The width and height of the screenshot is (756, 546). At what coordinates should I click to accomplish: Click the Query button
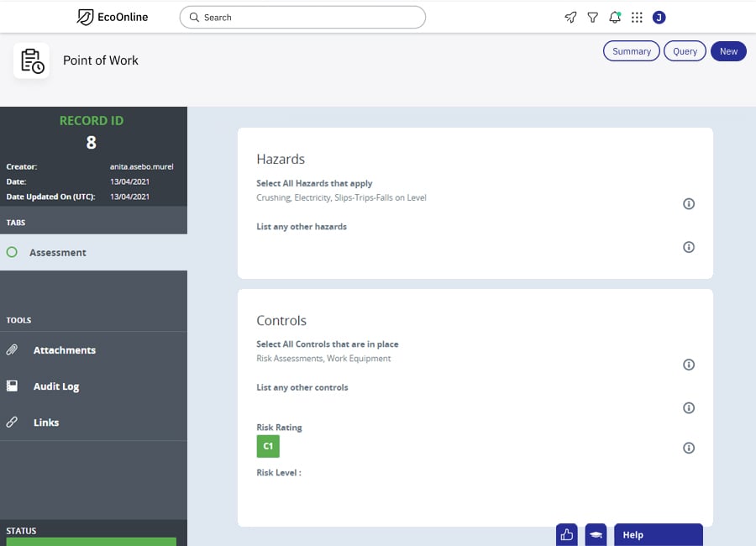pyautogui.click(x=685, y=51)
